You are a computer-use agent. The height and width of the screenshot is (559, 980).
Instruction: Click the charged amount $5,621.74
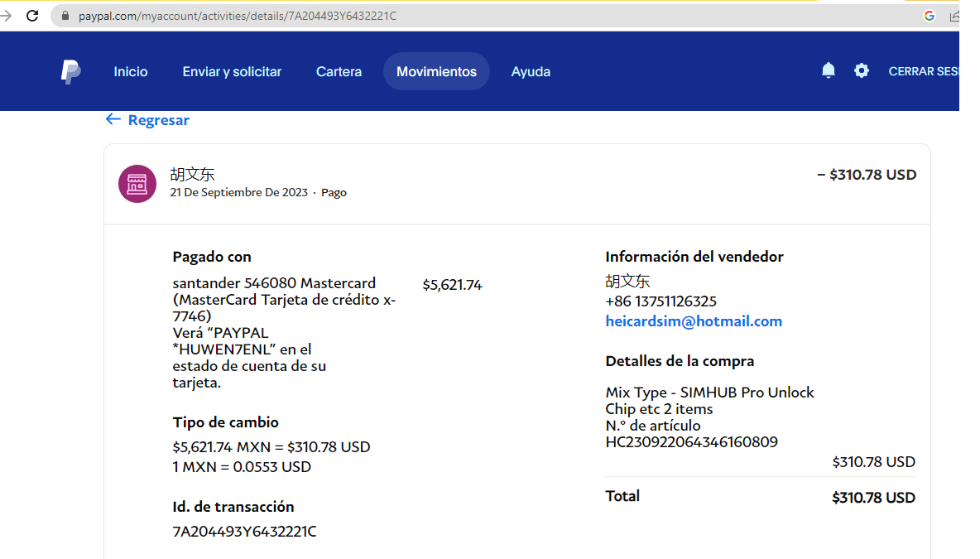452,285
